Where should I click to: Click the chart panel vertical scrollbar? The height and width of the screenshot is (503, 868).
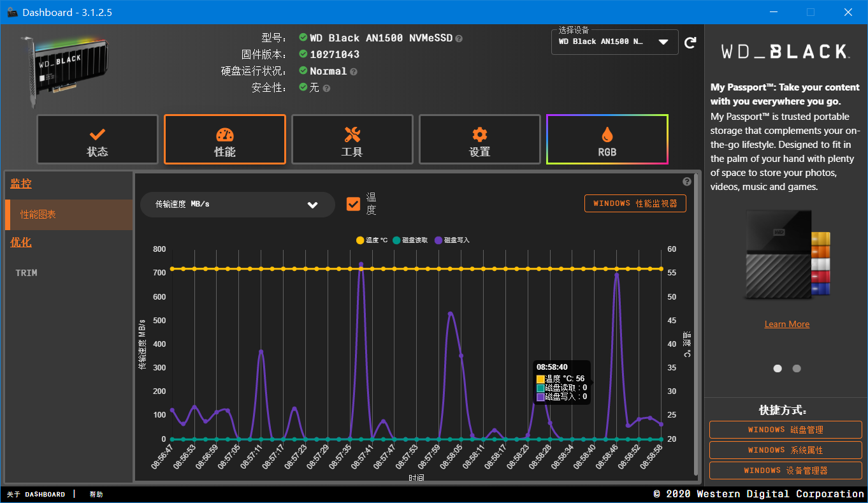pyautogui.click(x=695, y=324)
